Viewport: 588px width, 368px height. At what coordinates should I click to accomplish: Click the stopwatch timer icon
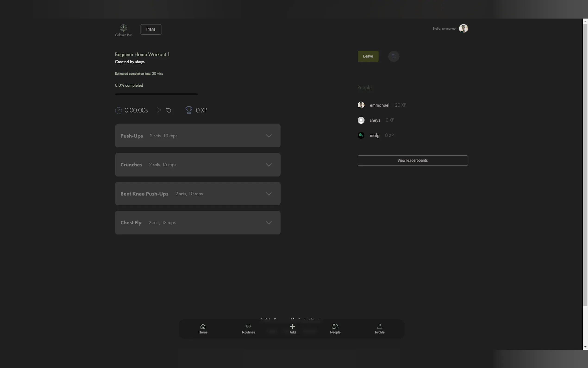pyautogui.click(x=118, y=110)
